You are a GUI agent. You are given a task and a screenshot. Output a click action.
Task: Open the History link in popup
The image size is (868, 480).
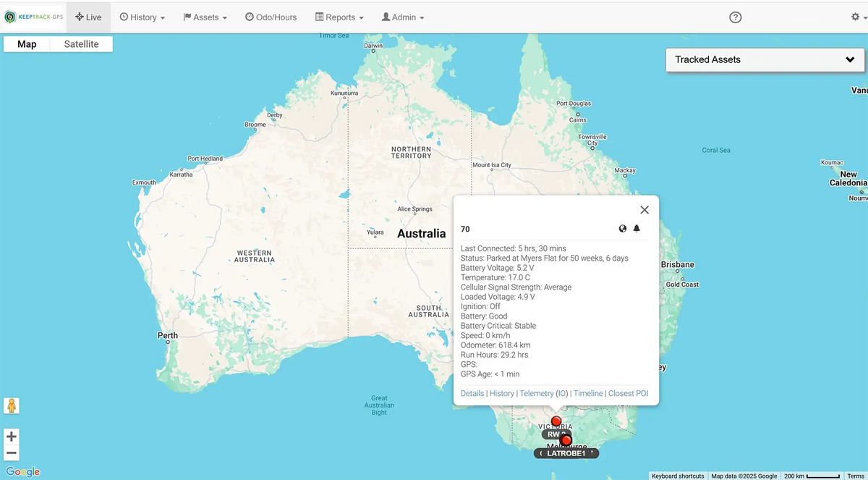[502, 393]
